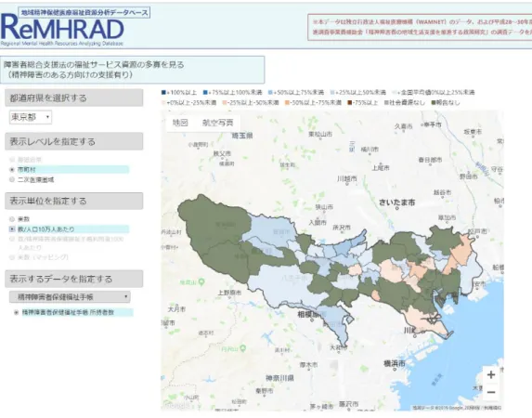Click the +50%以上75%未満 legend swatch

coord(270,92)
